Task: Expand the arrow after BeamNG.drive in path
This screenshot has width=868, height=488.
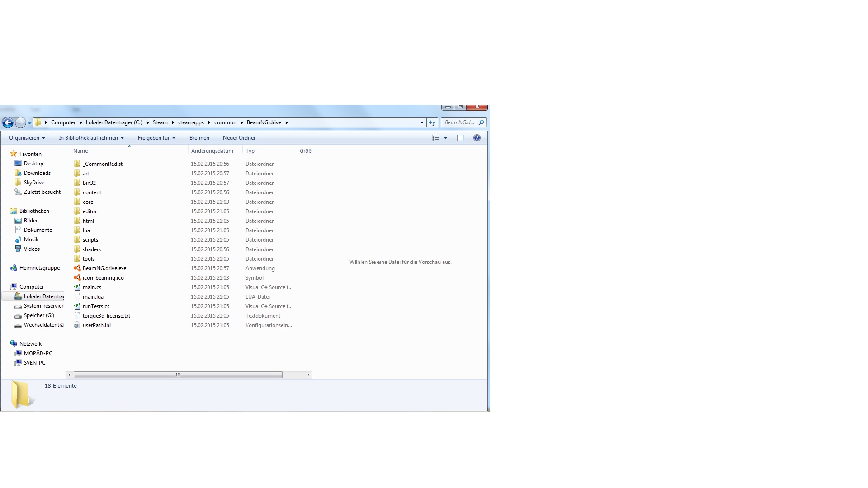Action: coord(287,122)
